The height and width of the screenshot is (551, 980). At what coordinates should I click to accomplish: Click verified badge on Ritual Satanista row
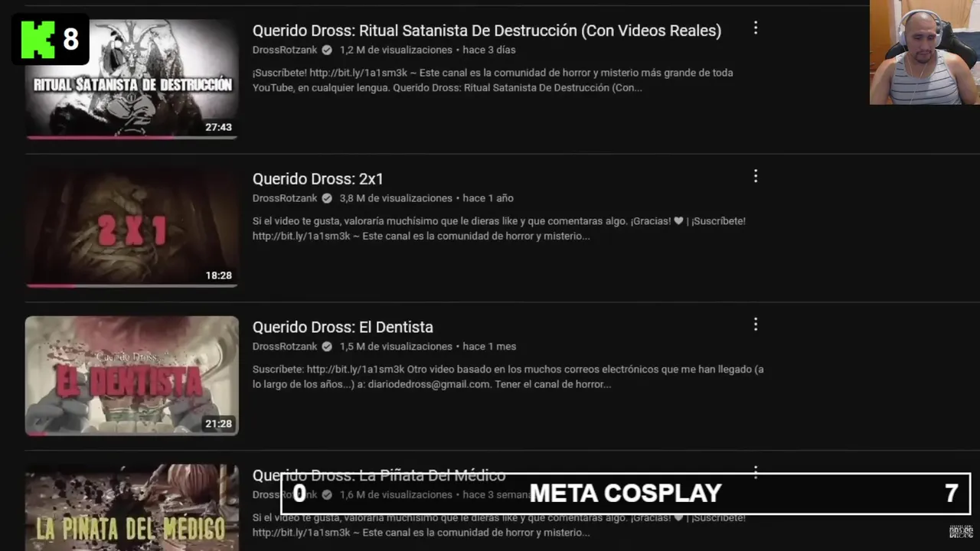[x=327, y=50]
